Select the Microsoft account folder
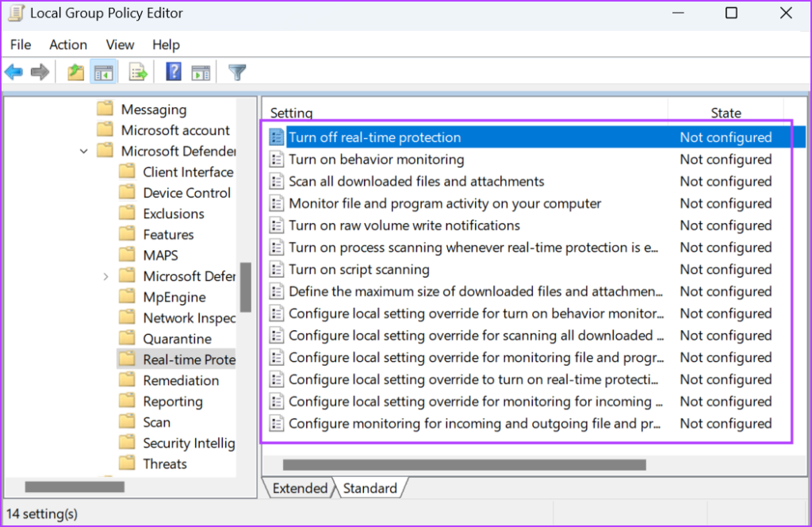 pyautogui.click(x=175, y=130)
